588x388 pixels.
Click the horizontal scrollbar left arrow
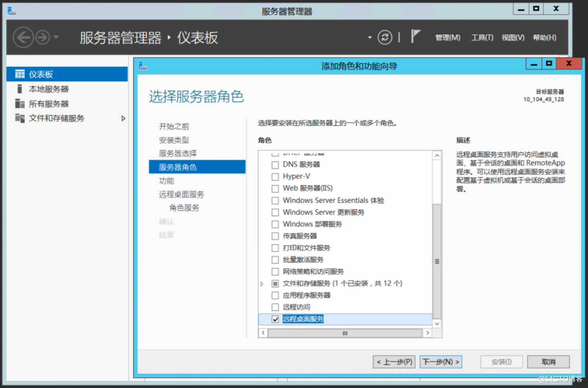point(263,333)
